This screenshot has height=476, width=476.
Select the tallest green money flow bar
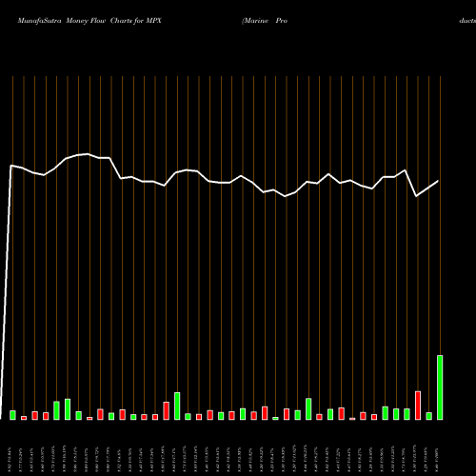click(440, 387)
